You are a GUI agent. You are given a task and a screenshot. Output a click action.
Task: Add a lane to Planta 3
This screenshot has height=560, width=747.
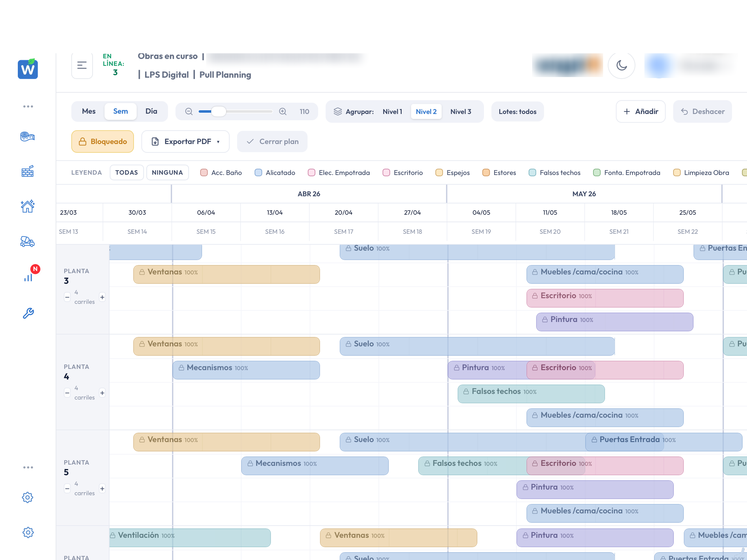click(102, 297)
